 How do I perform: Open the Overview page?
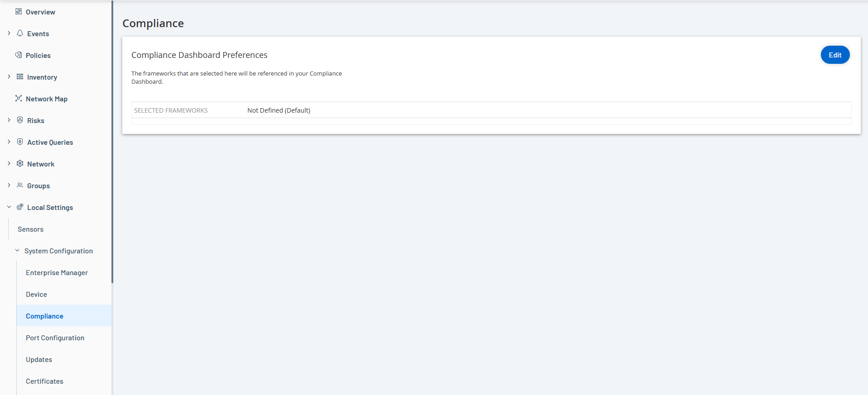[40, 12]
